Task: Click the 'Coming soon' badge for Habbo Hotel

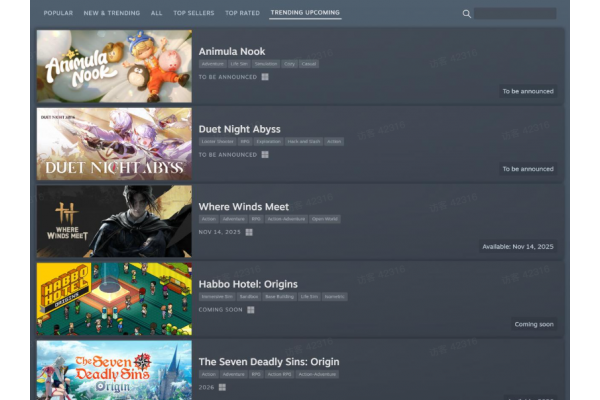Action: tap(534, 324)
